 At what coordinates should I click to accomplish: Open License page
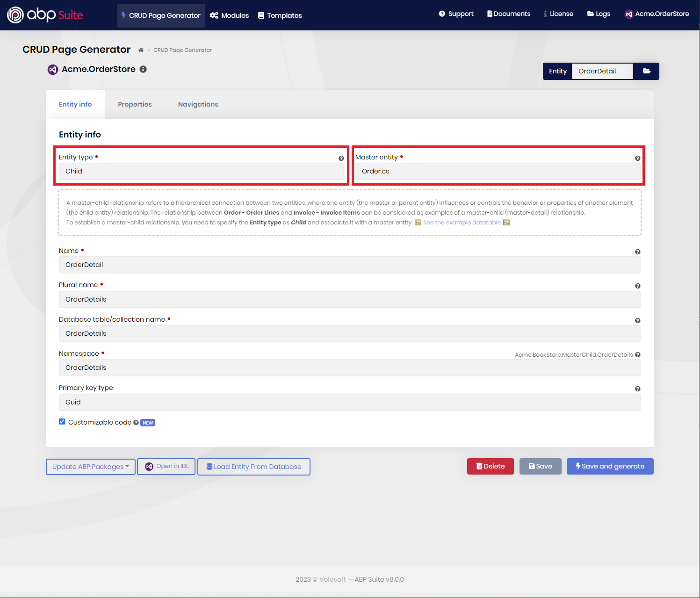click(x=558, y=14)
